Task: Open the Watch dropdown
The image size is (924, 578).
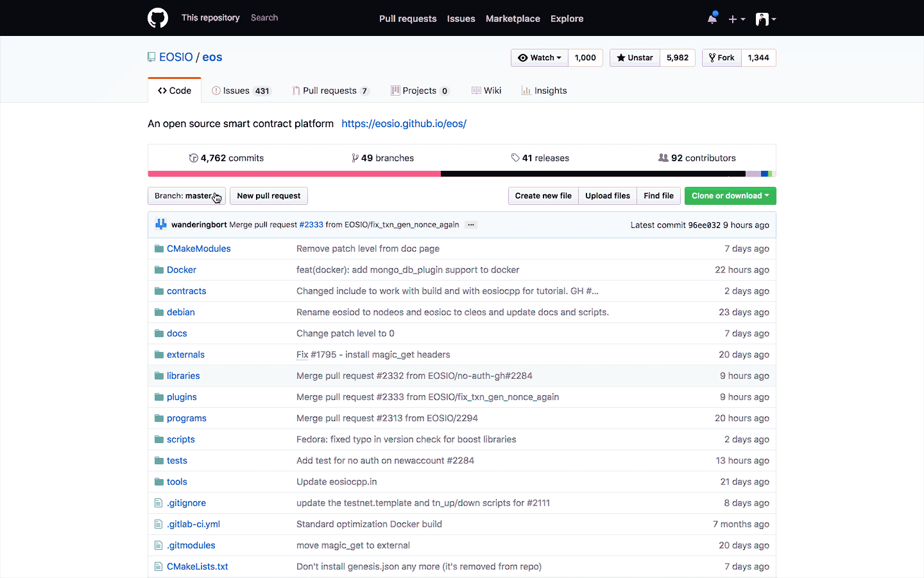Action: pyautogui.click(x=540, y=58)
